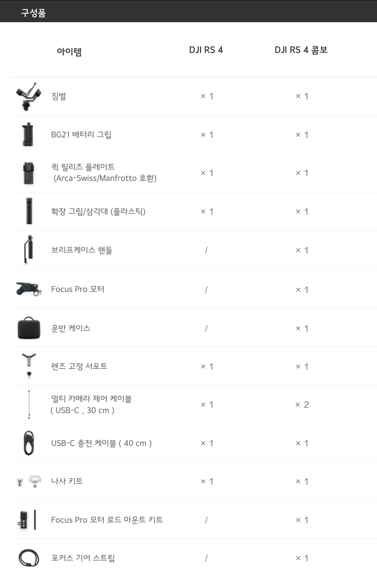Click the multi-camera control cable image
377x588 pixels.
coord(29,405)
